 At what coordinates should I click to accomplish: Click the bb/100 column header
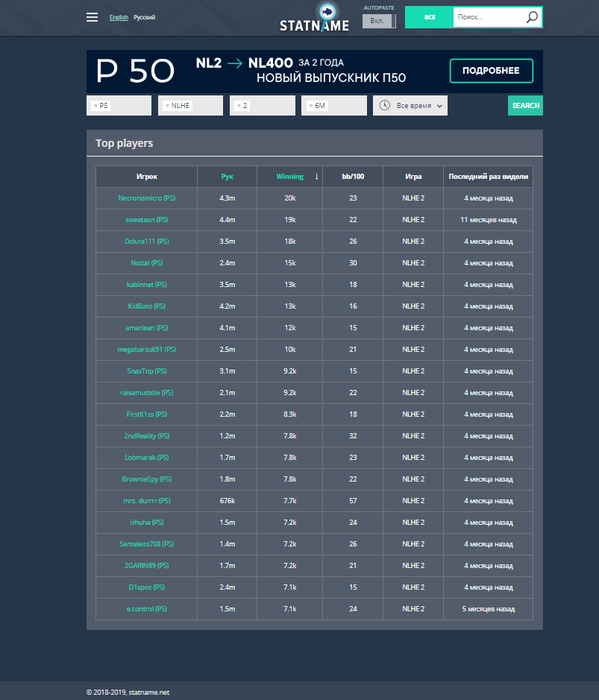coord(353,177)
